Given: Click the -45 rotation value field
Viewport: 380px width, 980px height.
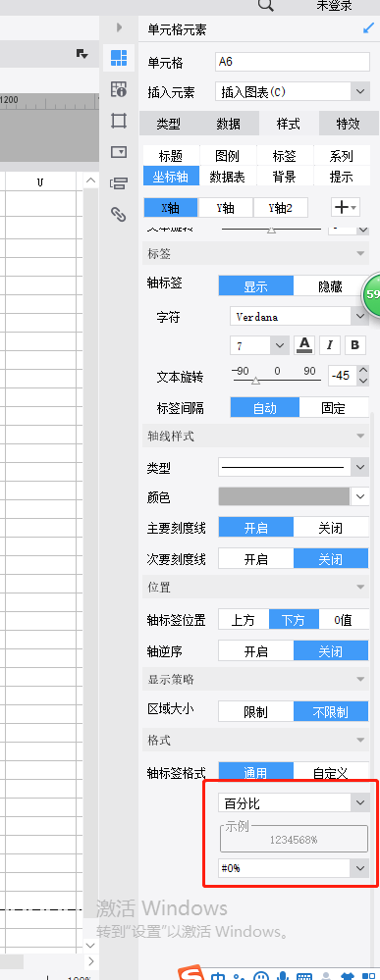Looking at the screenshot, I should [342, 377].
